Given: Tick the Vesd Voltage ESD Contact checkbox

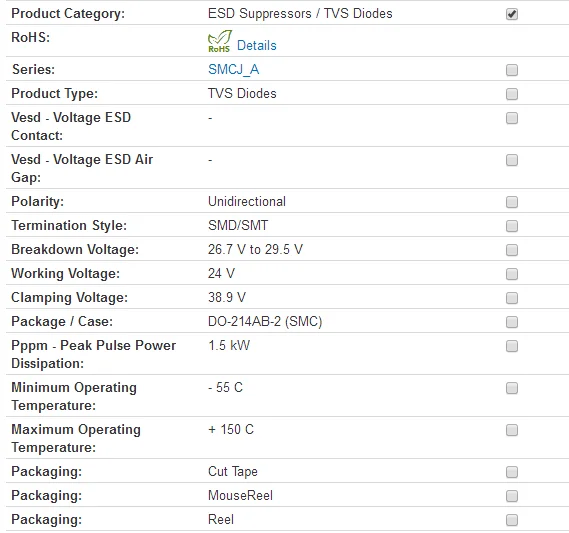Looking at the screenshot, I should (512, 118).
